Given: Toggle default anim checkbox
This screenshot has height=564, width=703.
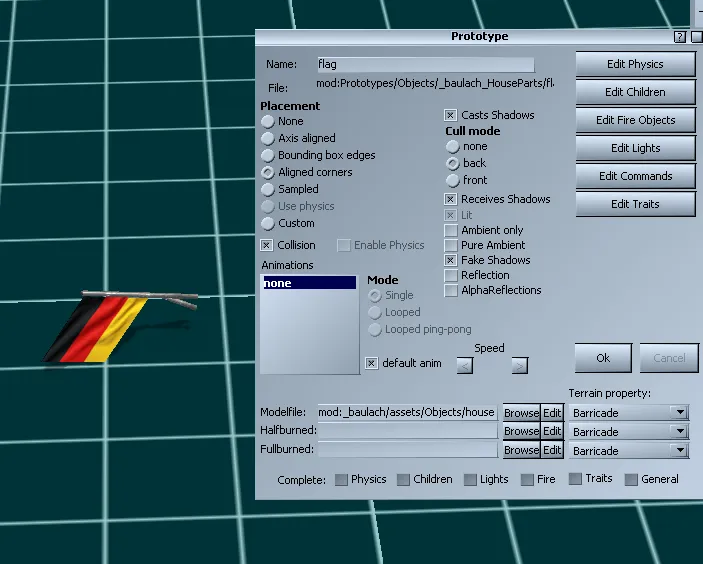Looking at the screenshot, I should (x=371, y=363).
